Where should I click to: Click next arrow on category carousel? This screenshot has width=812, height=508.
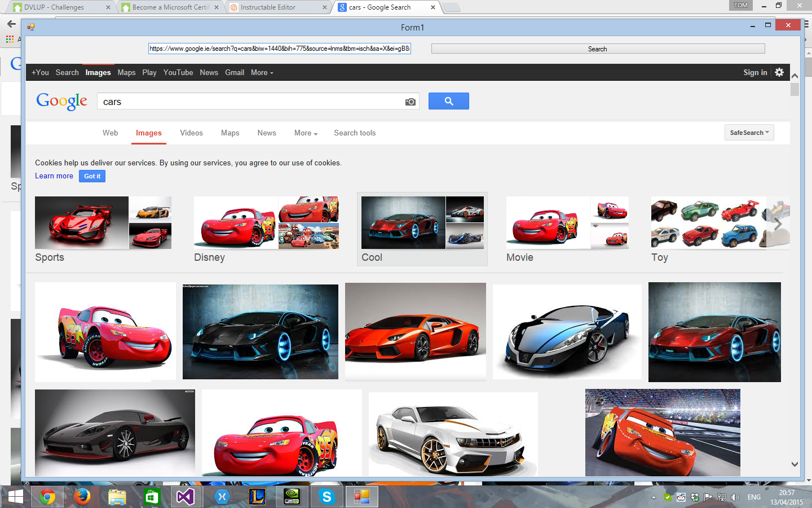tap(778, 224)
